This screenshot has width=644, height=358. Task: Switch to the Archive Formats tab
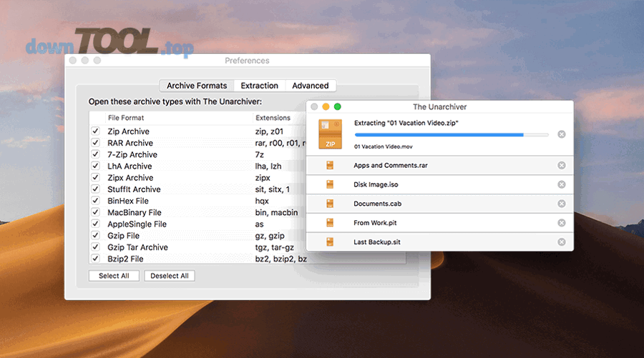pos(197,86)
